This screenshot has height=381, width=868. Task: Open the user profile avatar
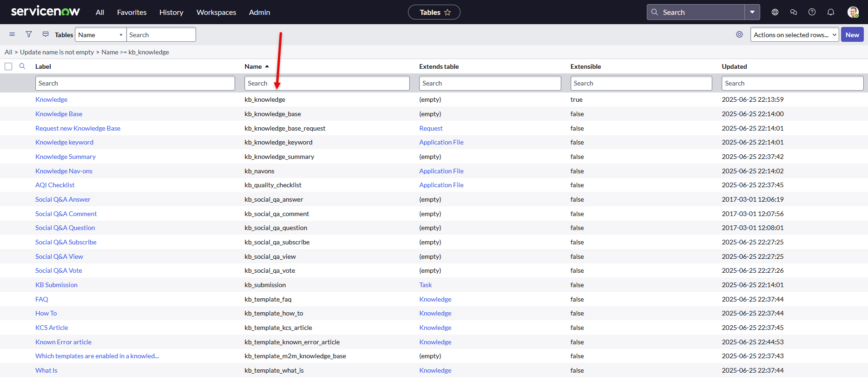[853, 13]
